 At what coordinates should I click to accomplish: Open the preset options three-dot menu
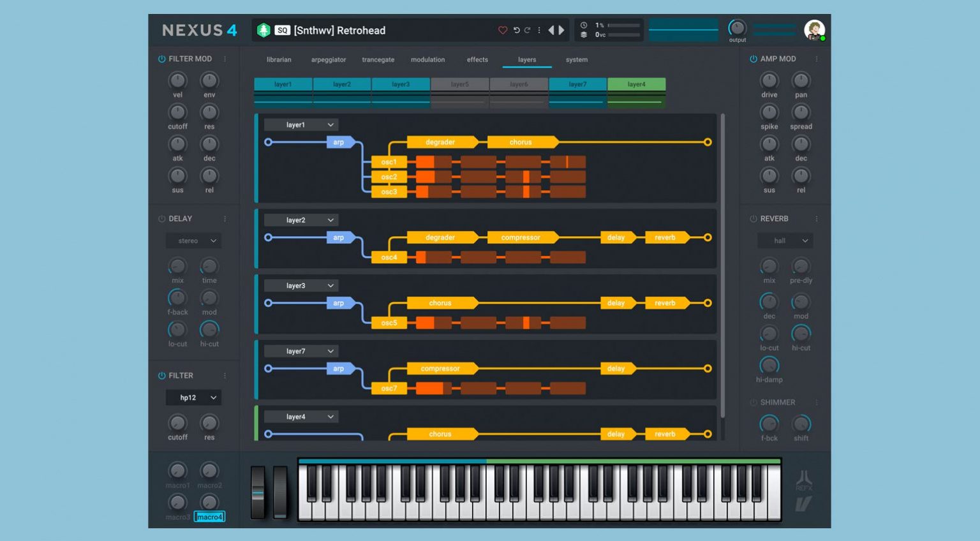[539, 30]
